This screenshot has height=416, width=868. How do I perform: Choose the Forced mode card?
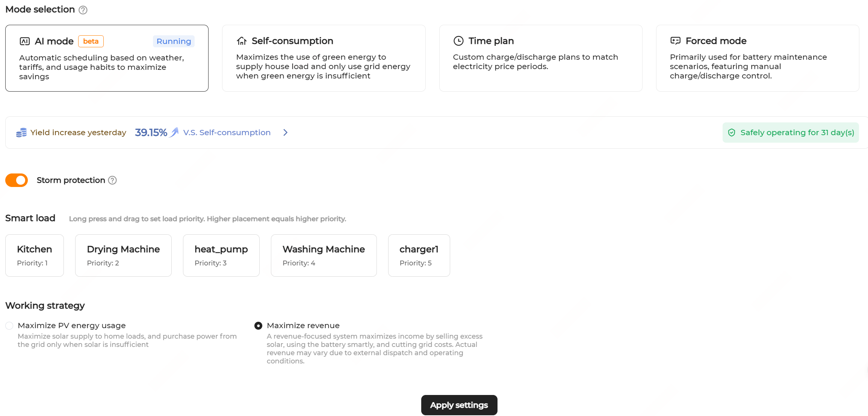pyautogui.click(x=757, y=58)
